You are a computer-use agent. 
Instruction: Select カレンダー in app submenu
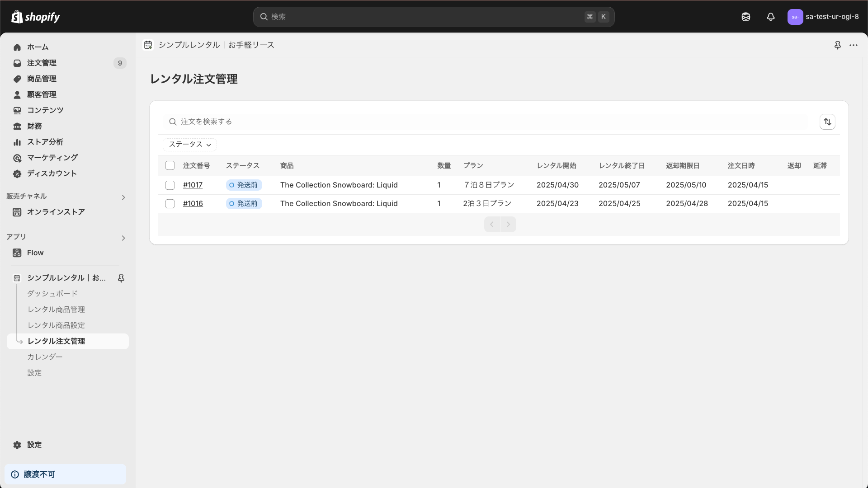[x=45, y=357]
